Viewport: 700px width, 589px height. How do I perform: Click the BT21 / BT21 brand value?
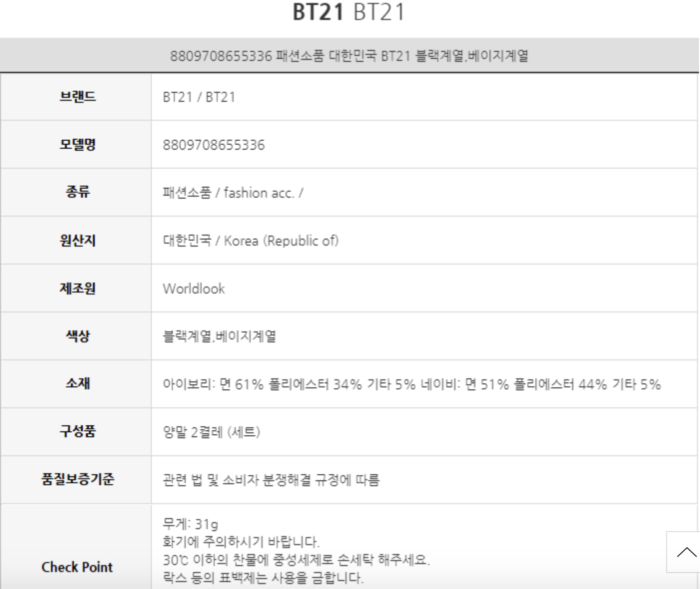point(199,97)
